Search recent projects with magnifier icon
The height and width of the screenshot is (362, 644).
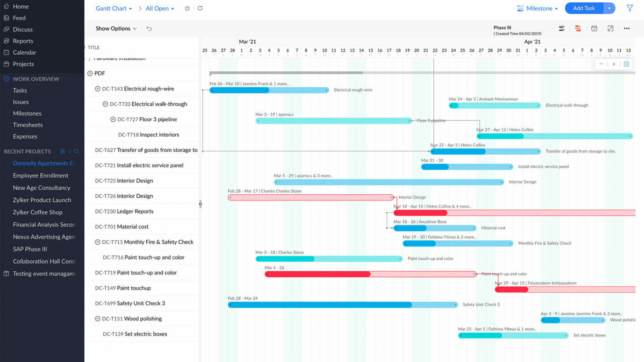pos(76,151)
